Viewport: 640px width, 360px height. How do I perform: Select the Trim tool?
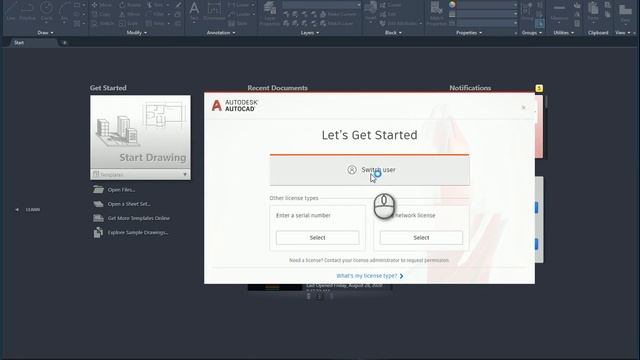pyautogui.click(x=155, y=5)
